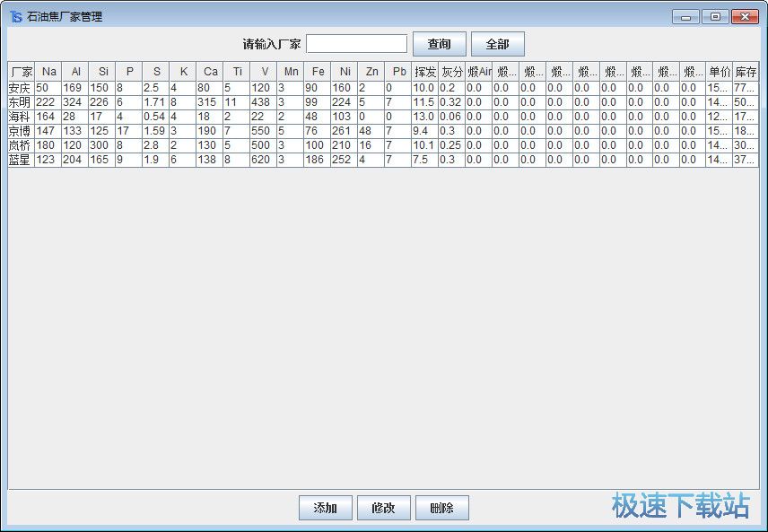Click the Fe column header
Image resolution: width=768 pixels, height=532 pixels.
318,72
